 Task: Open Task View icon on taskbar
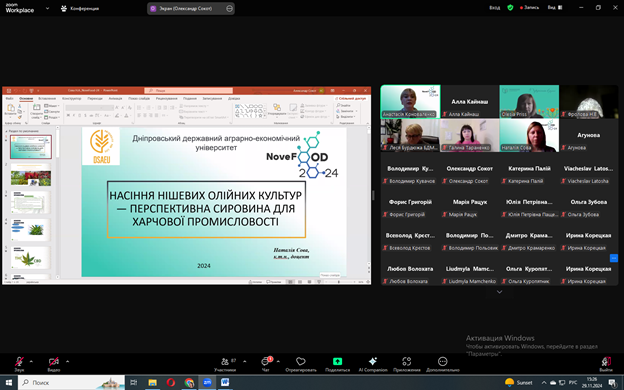tap(134, 382)
